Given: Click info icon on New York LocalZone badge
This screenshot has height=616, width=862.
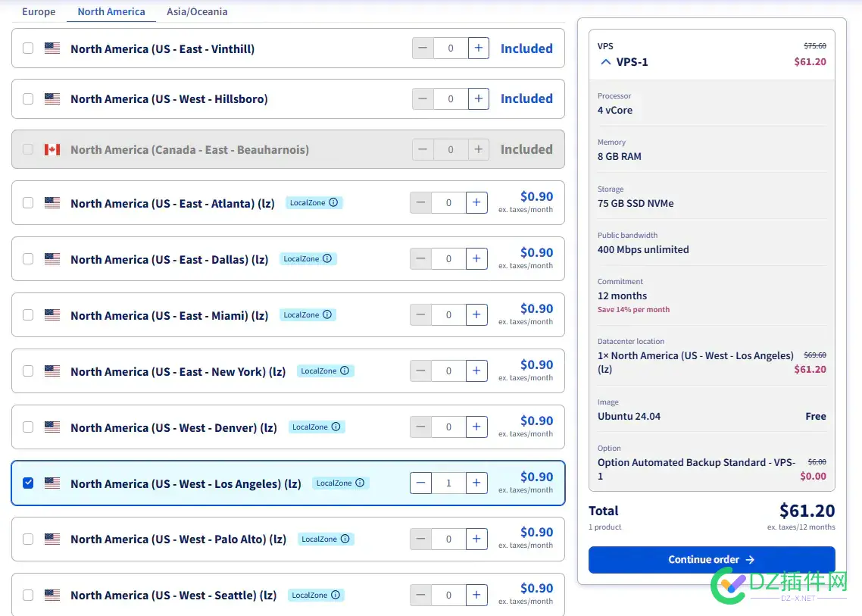Looking at the screenshot, I should 345,371.
